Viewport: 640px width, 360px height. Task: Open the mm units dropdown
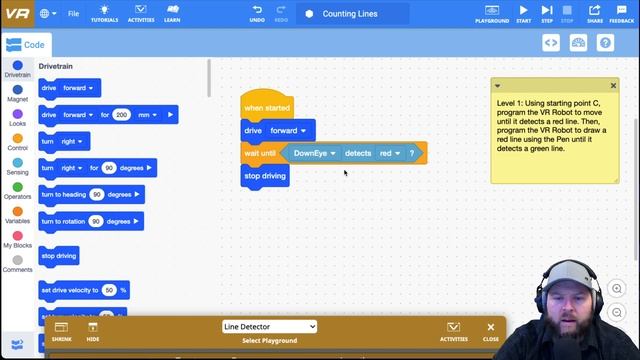coord(147,115)
